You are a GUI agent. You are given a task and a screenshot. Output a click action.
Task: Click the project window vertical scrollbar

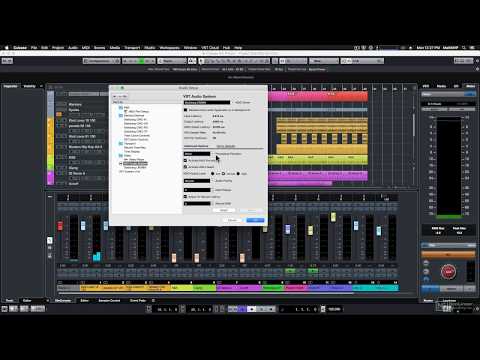pos(414,125)
